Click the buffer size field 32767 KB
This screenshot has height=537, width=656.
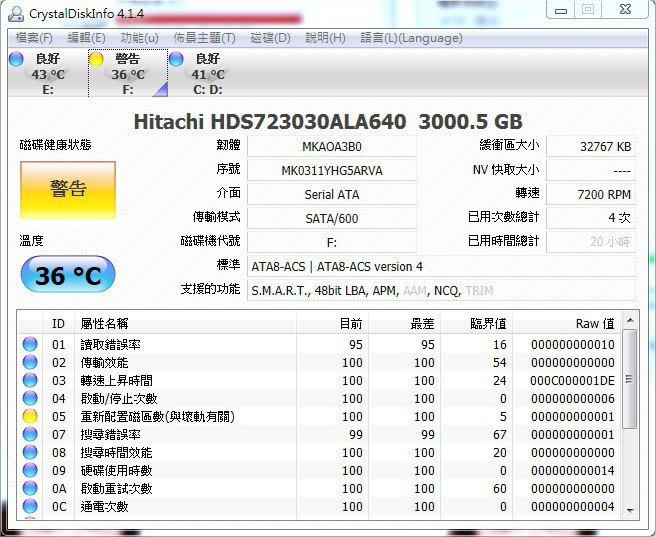[x=591, y=146]
